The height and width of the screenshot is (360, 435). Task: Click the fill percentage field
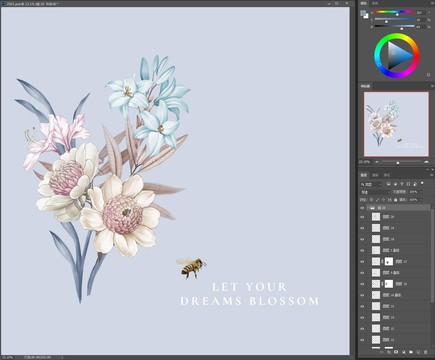coord(413,200)
